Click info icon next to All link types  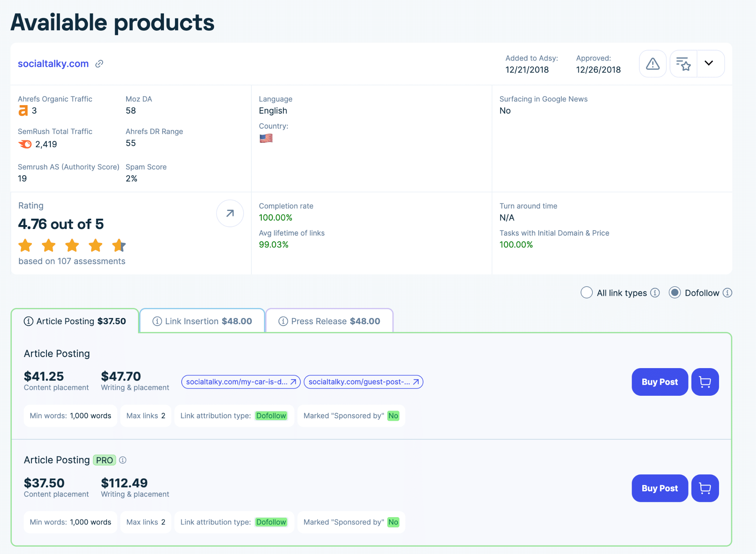655,292
